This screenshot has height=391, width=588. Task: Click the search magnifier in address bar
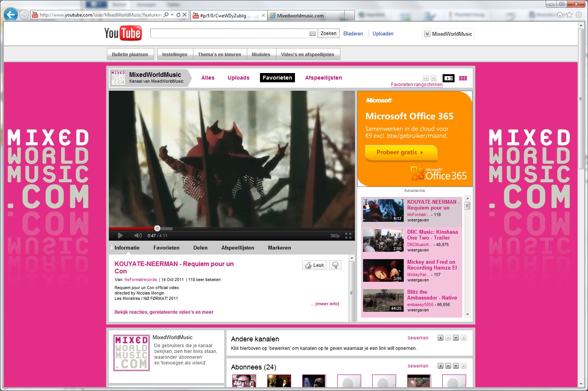coord(166,15)
